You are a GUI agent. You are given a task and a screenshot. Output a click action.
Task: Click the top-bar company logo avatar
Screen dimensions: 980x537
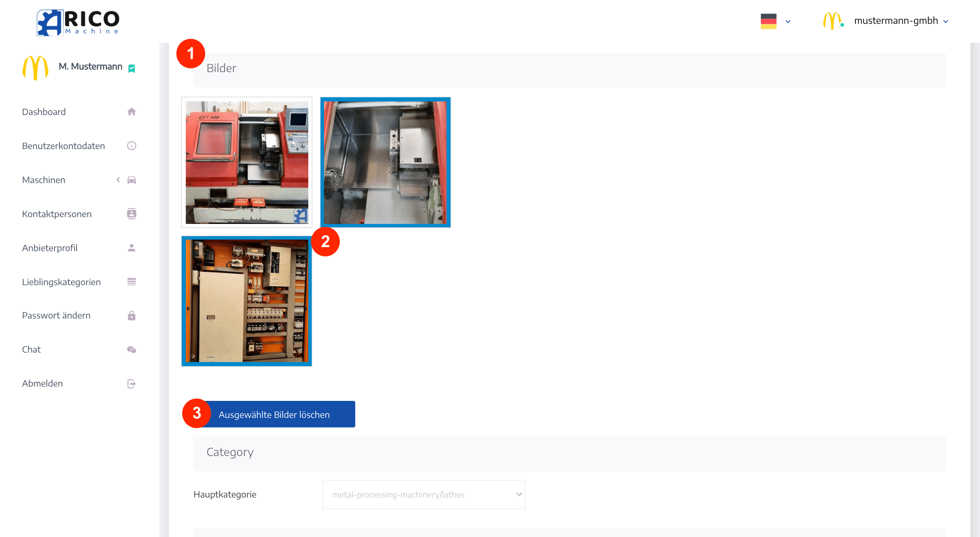tap(832, 21)
